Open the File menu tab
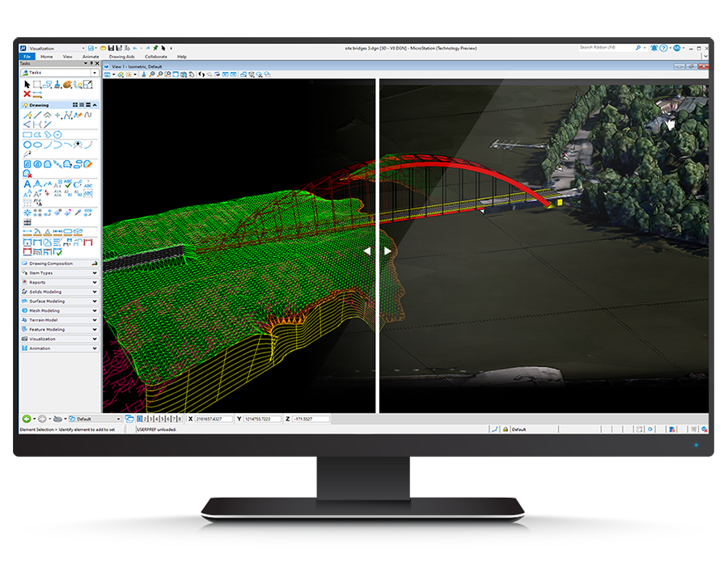 coord(27,57)
